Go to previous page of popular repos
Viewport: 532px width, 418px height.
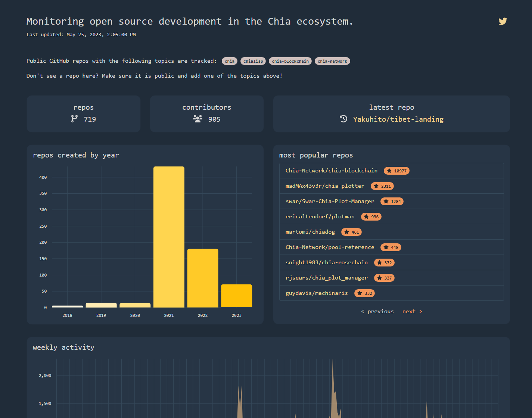point(377,311)
